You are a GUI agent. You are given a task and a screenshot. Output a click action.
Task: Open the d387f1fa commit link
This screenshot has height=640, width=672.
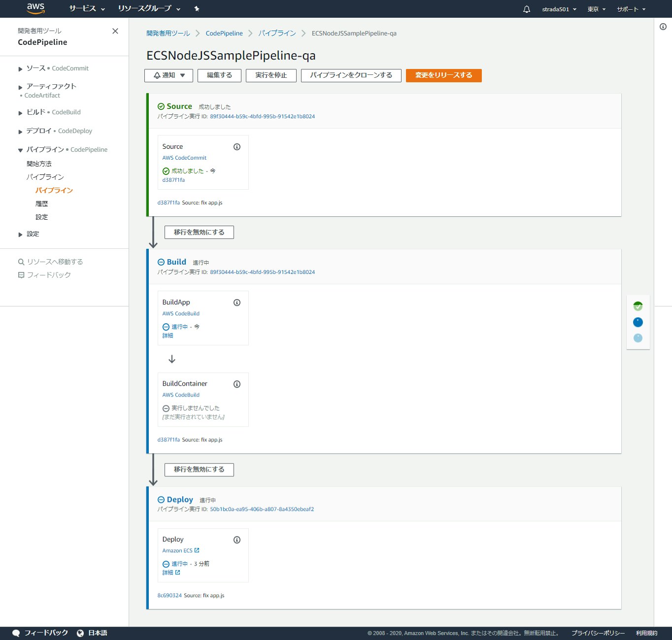[x=174, y=179]
